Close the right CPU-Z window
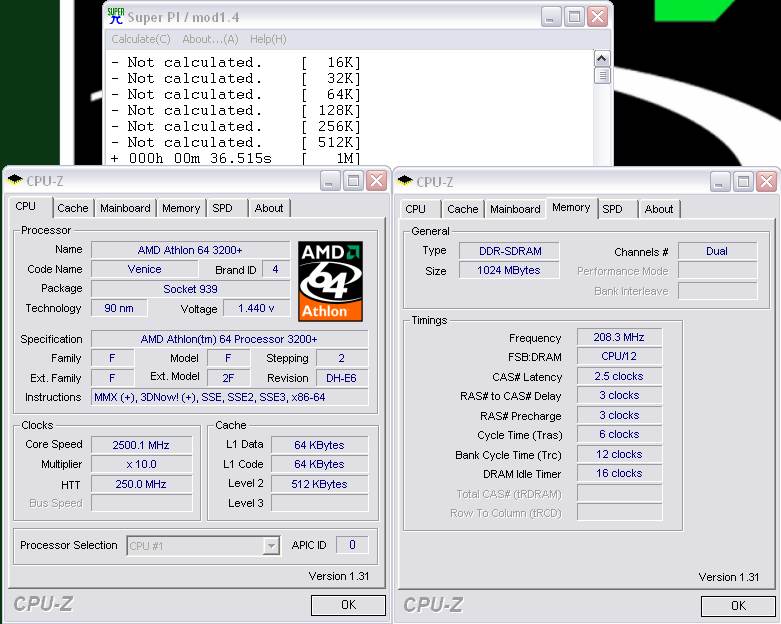 767,182
